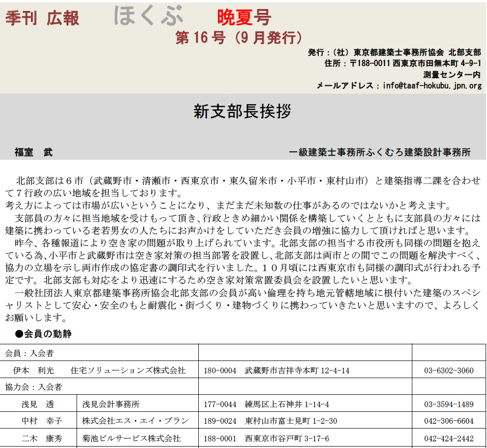This screenshot has width=487, height=448.
Task: Click the 武蔵野市吉祥寺本町 12-4-14 address cell
Action: click(297, 370)
